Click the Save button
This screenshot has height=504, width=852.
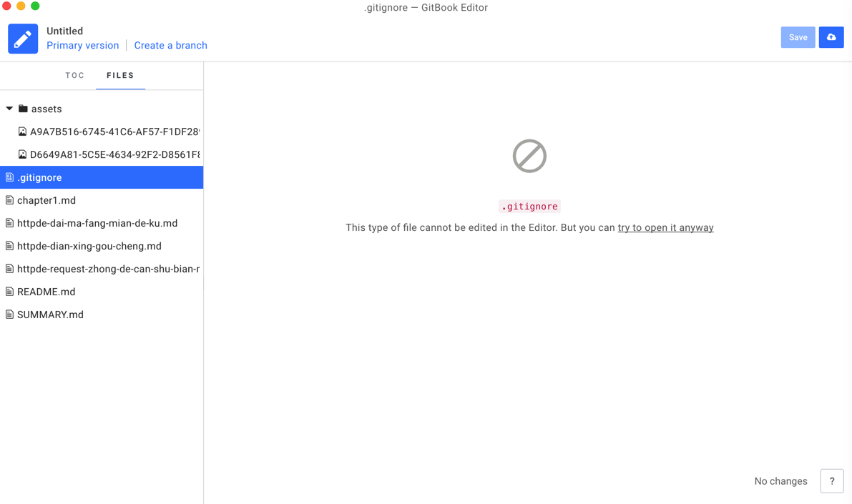(798, 37)
